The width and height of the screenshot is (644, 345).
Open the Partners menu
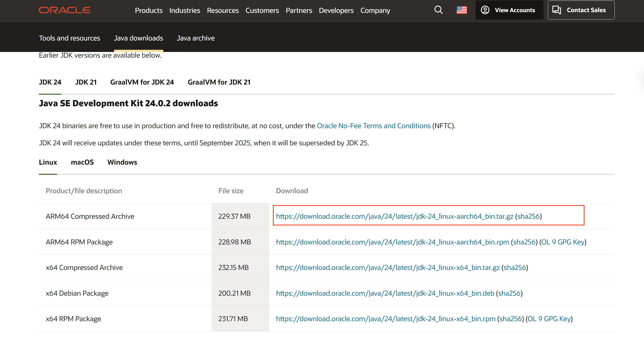click(x=299, y=10)
